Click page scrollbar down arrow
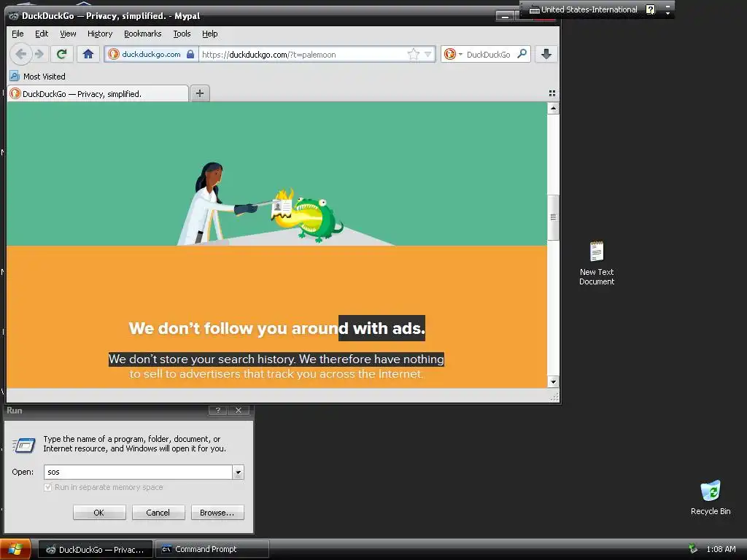This screenshot has height=560, width=747. (x=553, y=381)
